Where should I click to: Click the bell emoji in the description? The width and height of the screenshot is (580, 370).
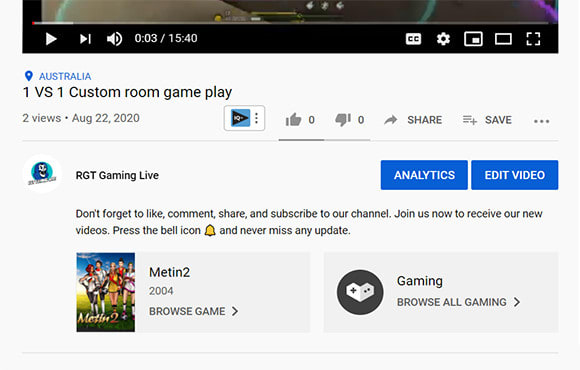point(210,231)
